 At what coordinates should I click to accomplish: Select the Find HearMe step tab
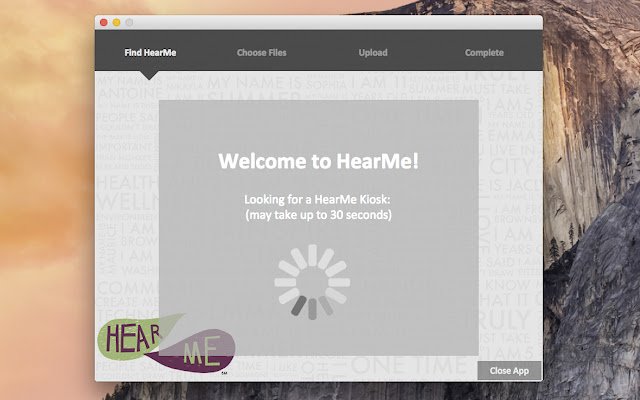click(x=150, y=53)
